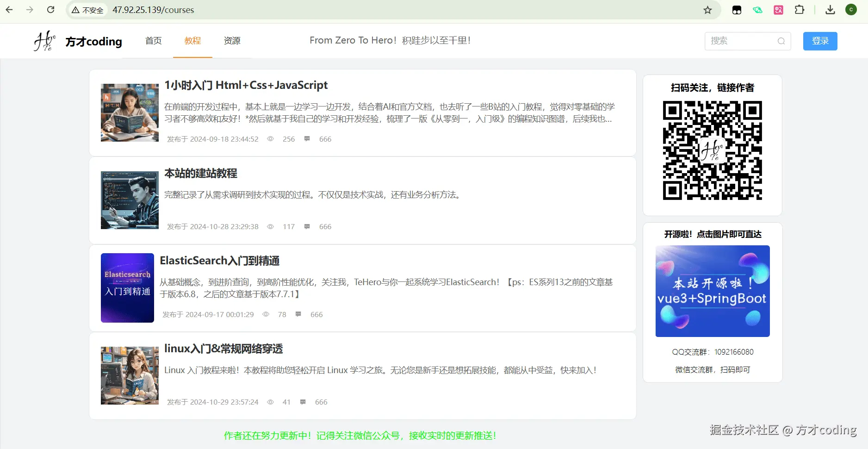Image resolution: width=868 pixels, height=449 pixels.
Task: Click the comment icon on Html+Css+JavaScript course
Action: (307, 139)
